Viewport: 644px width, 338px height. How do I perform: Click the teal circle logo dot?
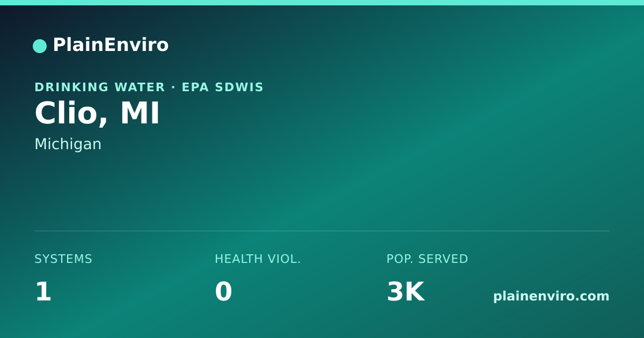click(x=40, y=46)
